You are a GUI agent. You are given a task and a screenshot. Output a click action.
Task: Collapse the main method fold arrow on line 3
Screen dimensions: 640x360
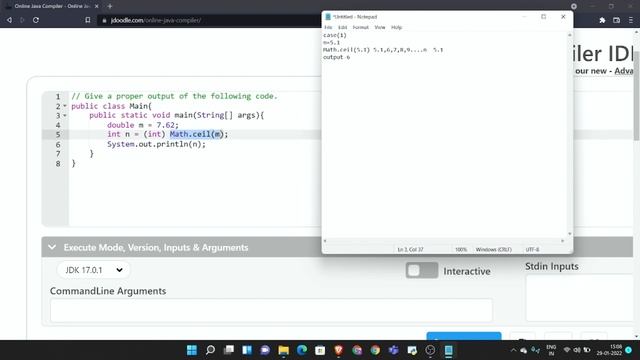64,116
